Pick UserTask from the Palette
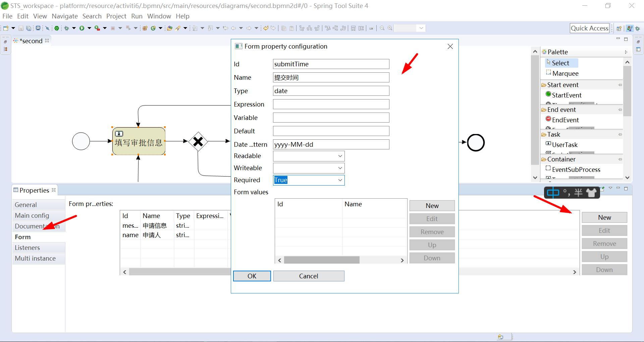Image resolution: width=644 pixels, height=342 pixels. 562,144
